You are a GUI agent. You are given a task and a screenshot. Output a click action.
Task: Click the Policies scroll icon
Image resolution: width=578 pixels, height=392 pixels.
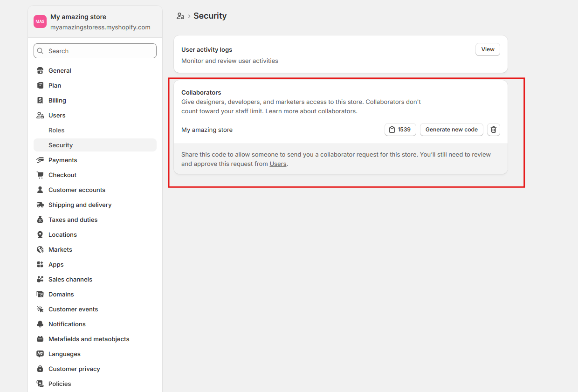[40, 384]
